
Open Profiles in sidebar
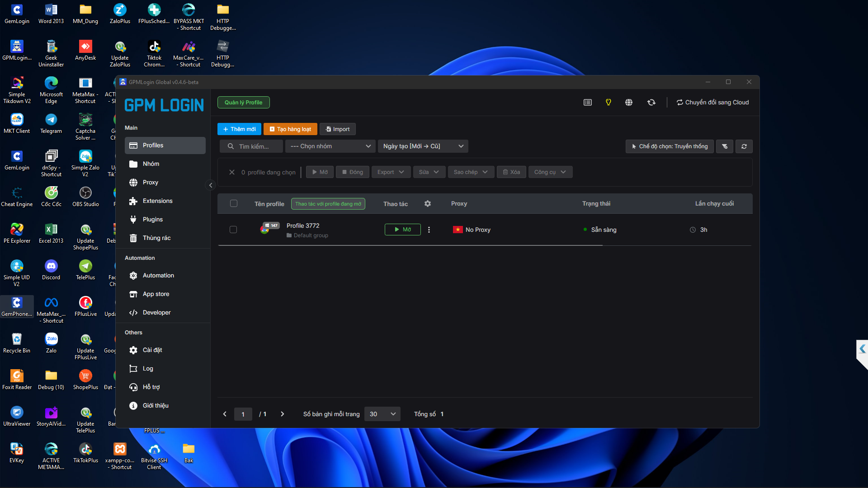coord(165,145)
